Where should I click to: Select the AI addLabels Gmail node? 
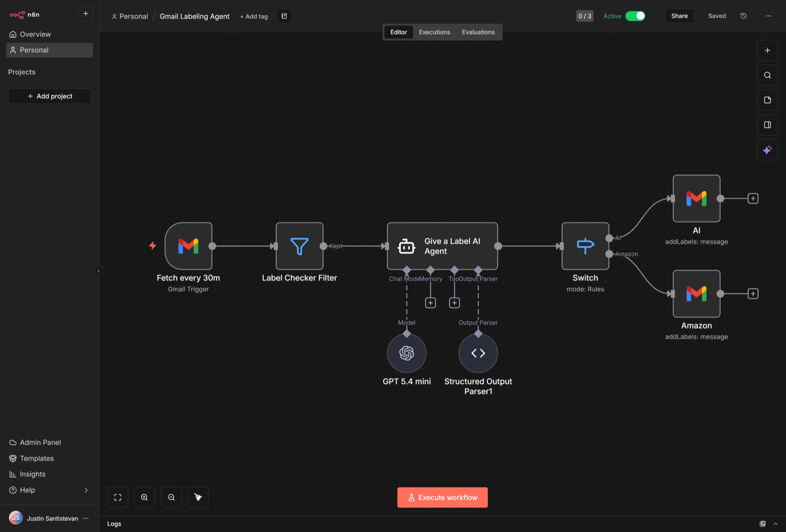click(697, 198)
